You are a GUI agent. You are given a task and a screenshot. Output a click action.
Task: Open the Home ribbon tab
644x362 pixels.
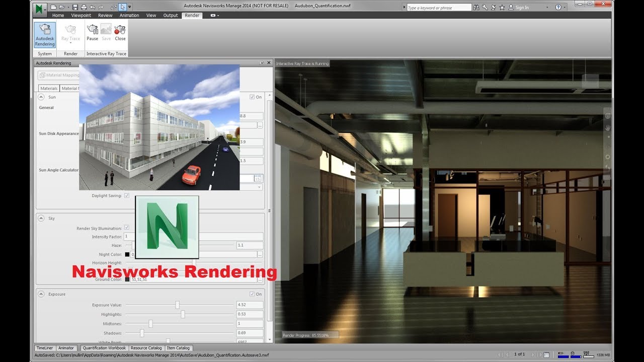(x=58, y=16)
